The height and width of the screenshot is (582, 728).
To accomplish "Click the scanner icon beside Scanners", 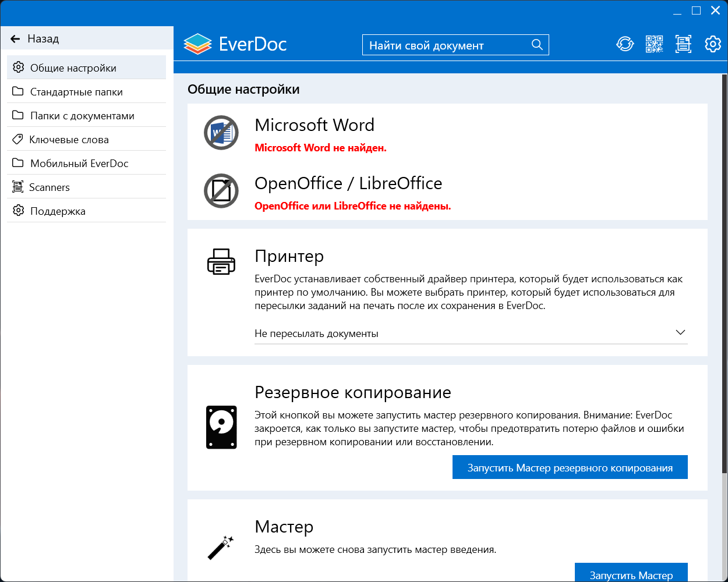I will (18, 187).
